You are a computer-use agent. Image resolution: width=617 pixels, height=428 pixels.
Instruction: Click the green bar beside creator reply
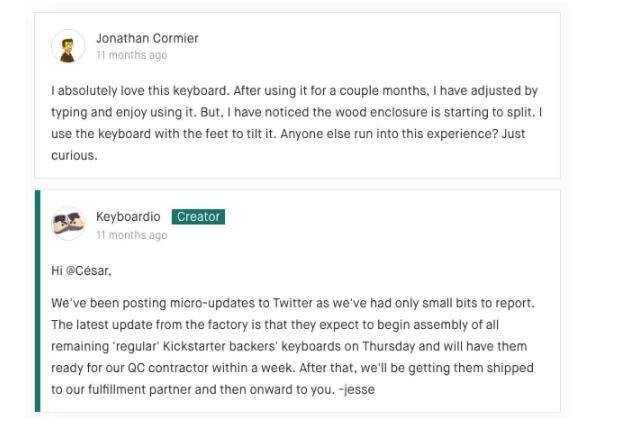[37, 301]
